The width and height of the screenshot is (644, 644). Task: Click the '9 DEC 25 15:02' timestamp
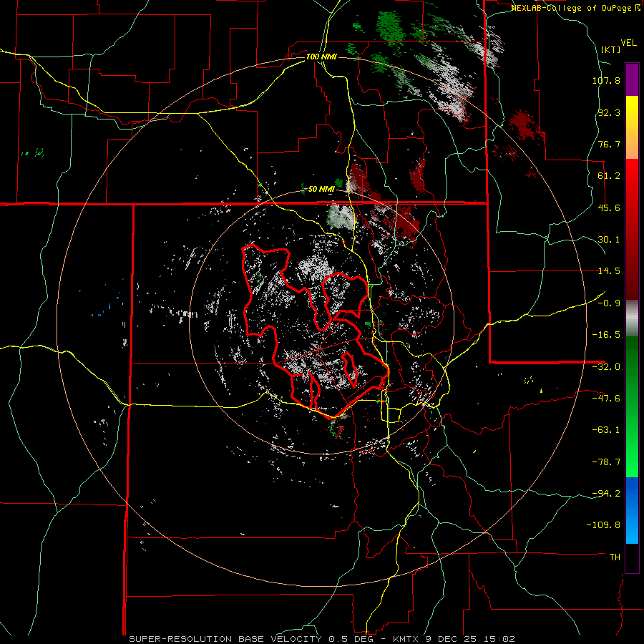tap(470, 639)
